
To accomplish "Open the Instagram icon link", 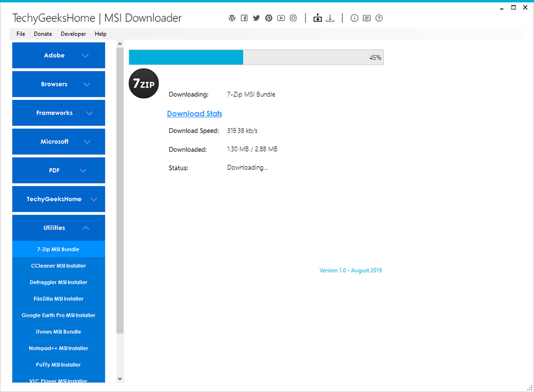I will pyautogui.click(x=293, y=18).
